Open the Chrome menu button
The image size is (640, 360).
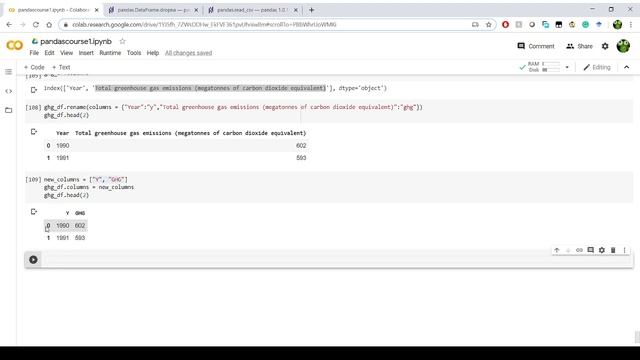pyautogui.click(x=631, y=24)
